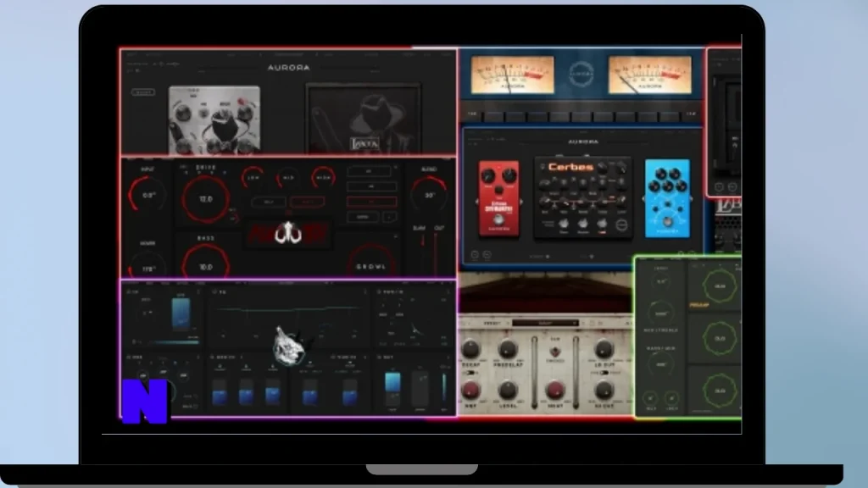Click the HIGH EQ knob

click(324, 178)
